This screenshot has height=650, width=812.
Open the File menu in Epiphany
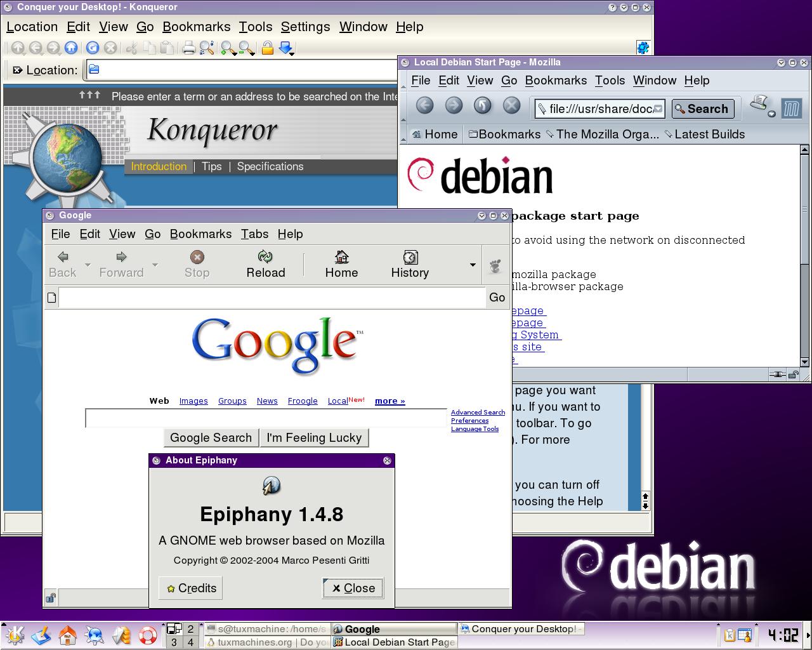60,234
